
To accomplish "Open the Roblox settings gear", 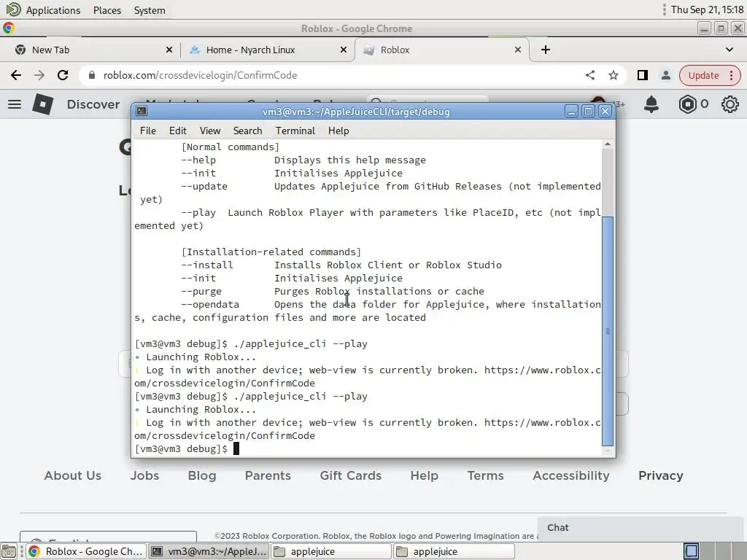I will coord(729,104).
